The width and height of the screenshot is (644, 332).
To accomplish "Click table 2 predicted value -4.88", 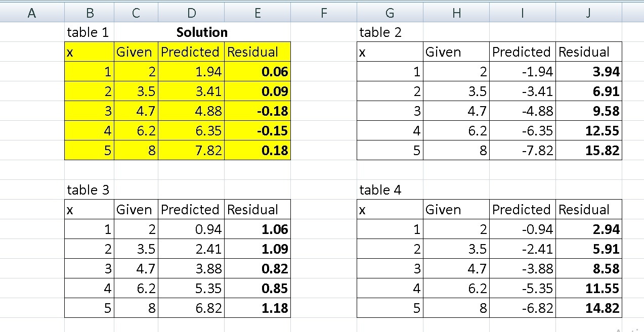I will coord(522,111).
